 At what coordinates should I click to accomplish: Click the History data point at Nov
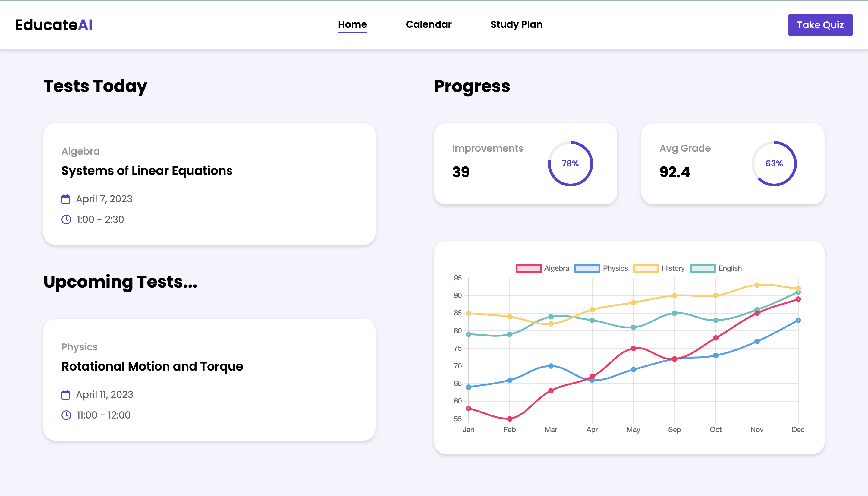click(x=757, y=285)
